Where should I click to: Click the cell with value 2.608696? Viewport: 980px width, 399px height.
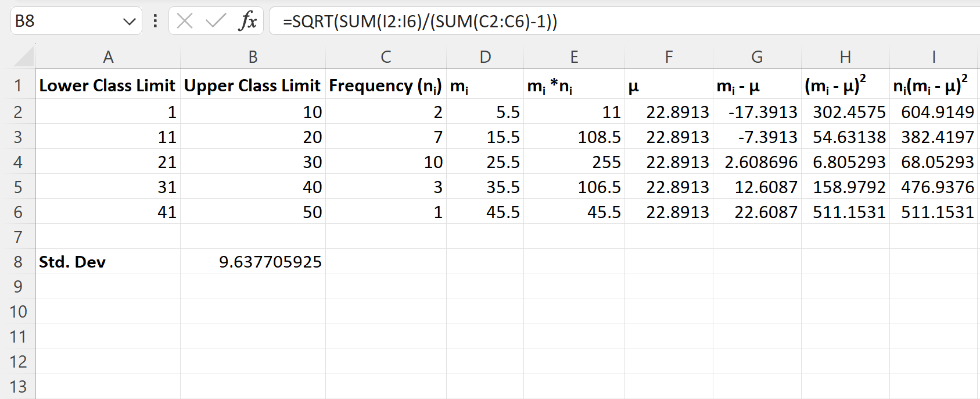tap(757, 162)
